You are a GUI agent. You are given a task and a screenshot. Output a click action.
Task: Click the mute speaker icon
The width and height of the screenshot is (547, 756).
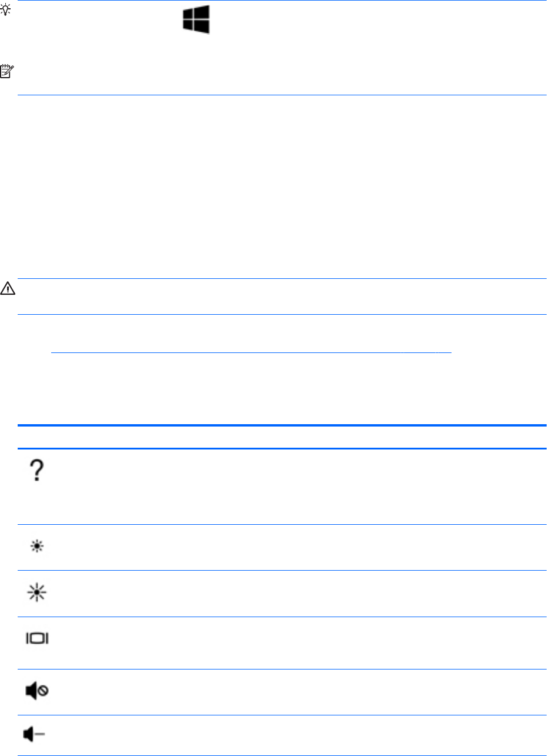36,691
